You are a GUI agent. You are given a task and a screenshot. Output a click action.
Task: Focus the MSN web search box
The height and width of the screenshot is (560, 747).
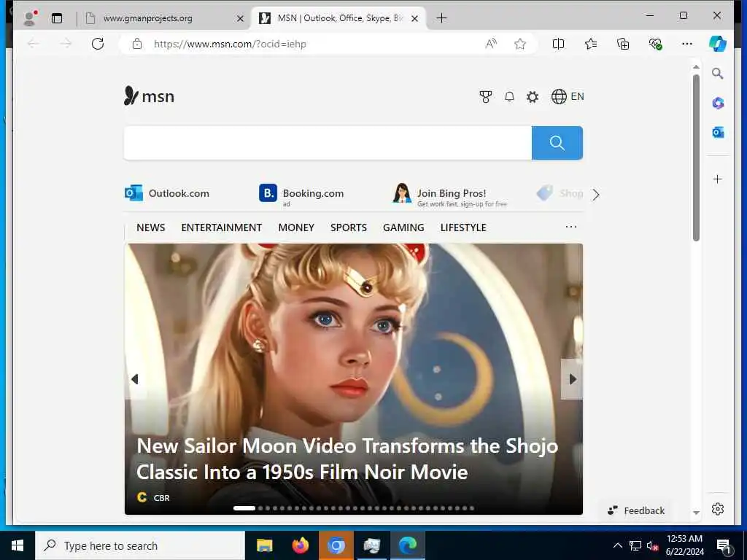pyautogui.click(x=328, y=143)
